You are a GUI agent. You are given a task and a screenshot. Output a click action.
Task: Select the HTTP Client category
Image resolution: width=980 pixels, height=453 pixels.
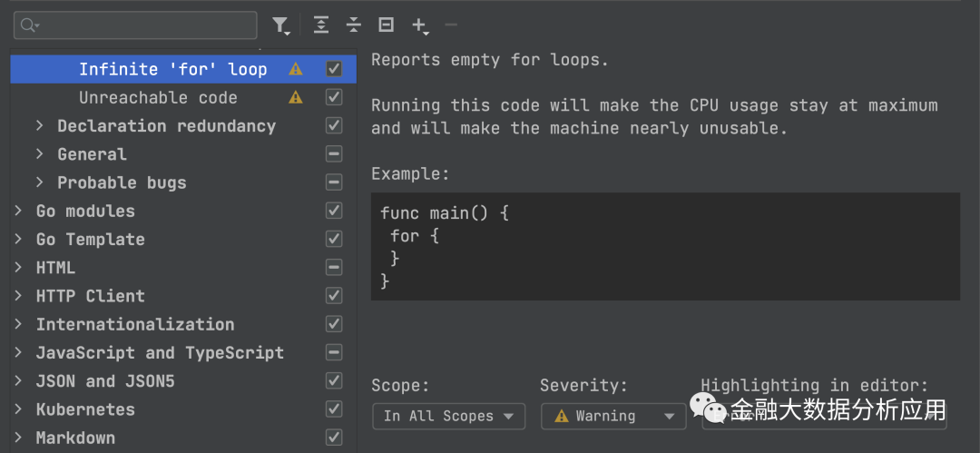click(90, 296)
